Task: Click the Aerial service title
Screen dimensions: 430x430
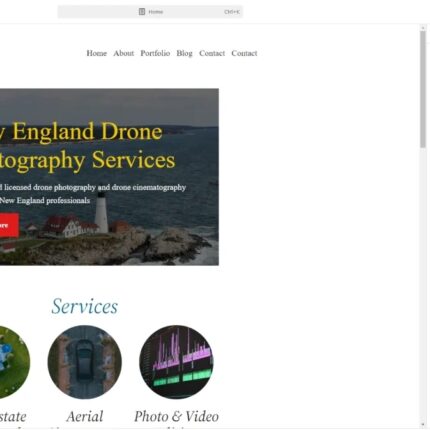Action: tap(85, 416)
